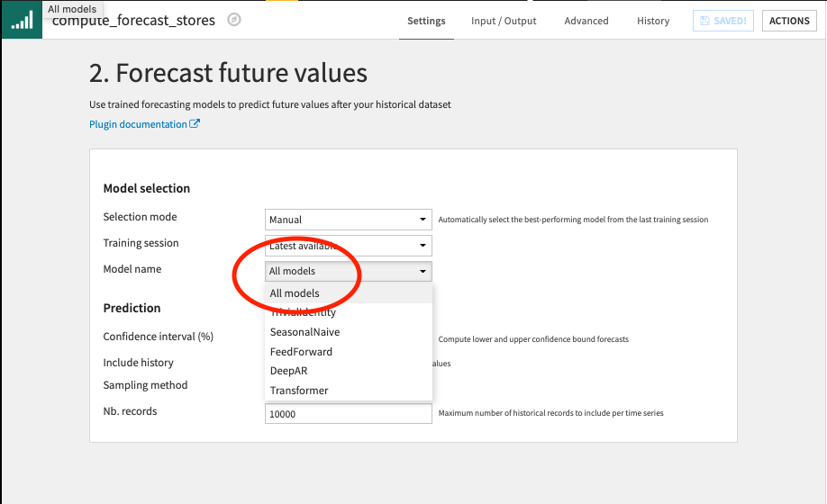The width and height of the screenshot is (827, 504).
Task: Choose SeasonalNaive from the model list
Action: click(x=348, y=332)
